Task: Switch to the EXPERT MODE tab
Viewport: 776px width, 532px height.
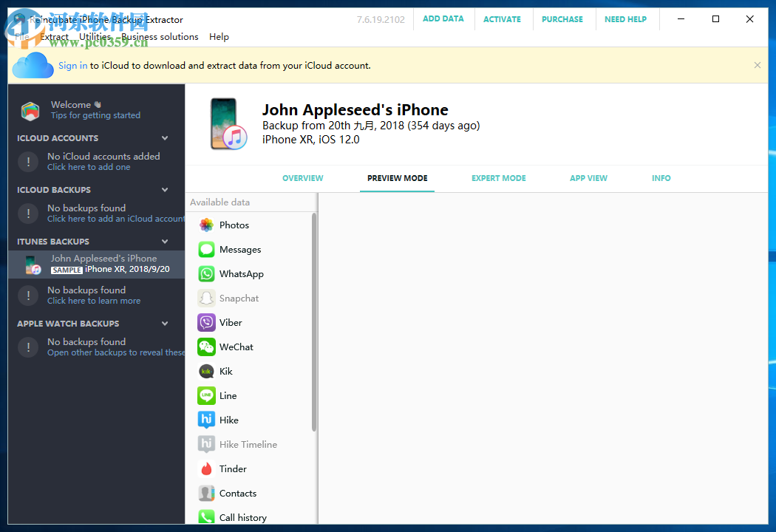Action: coord(499,178)
